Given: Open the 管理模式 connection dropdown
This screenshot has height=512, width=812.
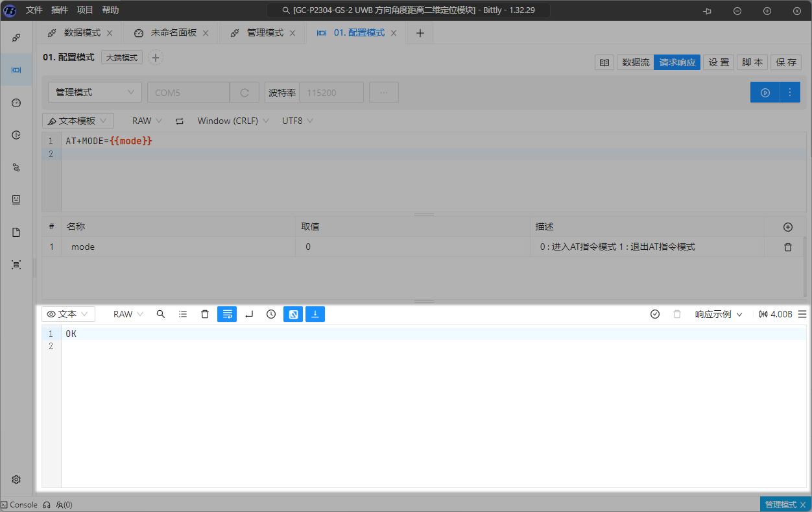Looking at the screenshot, I should click(x=95, y=93).
